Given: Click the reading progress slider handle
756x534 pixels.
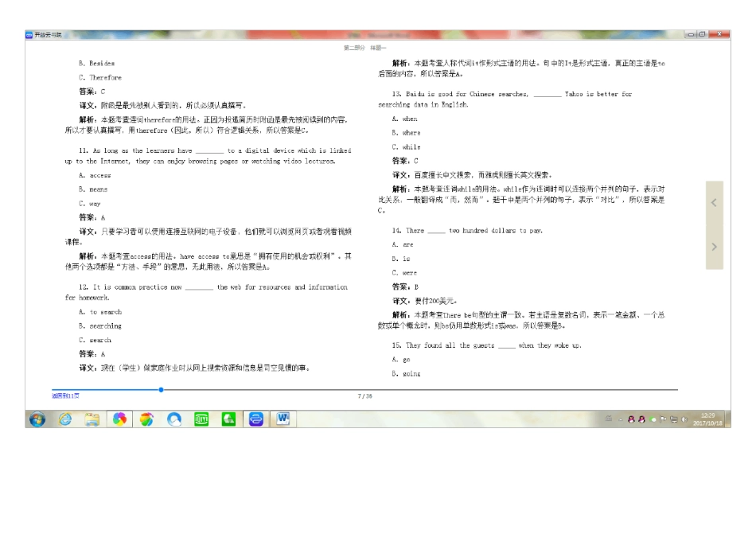Looking at the screenshot, I should click(161, 389).
